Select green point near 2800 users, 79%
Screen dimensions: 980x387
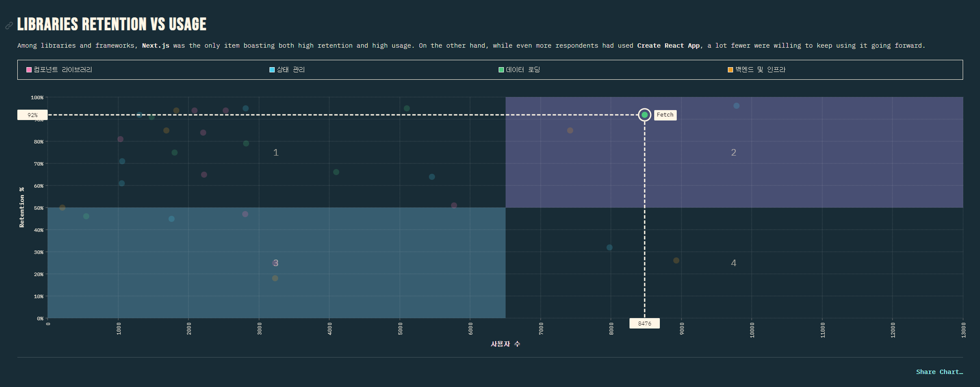246,143
